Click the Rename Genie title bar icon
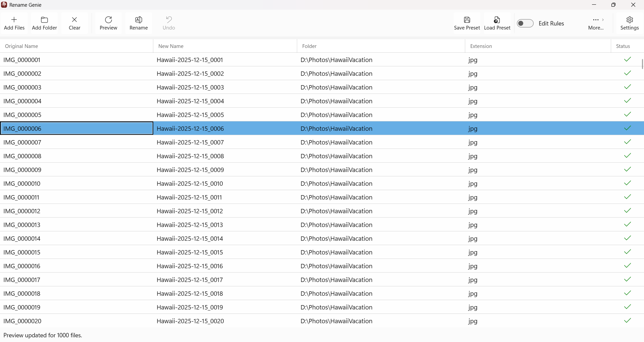 [4, 5]
